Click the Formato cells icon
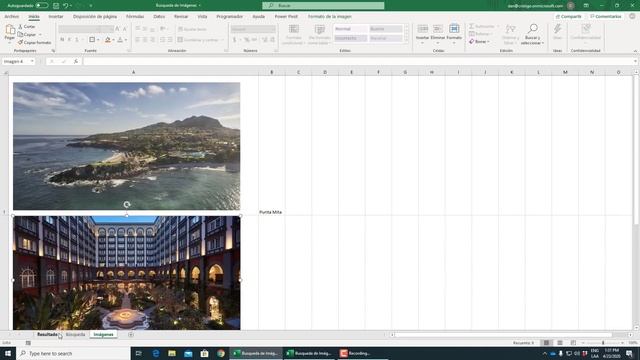The height and width of the screenshot is (360, 640). [x=454, y=29]
